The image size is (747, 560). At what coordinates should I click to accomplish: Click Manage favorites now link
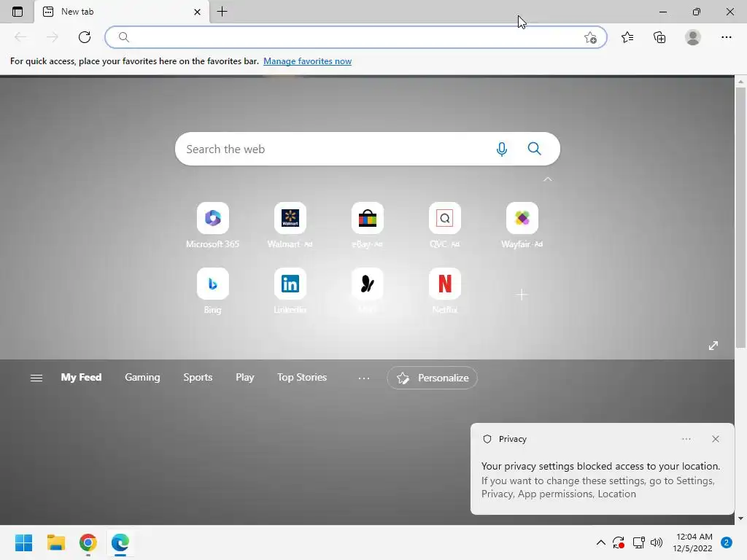(x=307, y=61)
